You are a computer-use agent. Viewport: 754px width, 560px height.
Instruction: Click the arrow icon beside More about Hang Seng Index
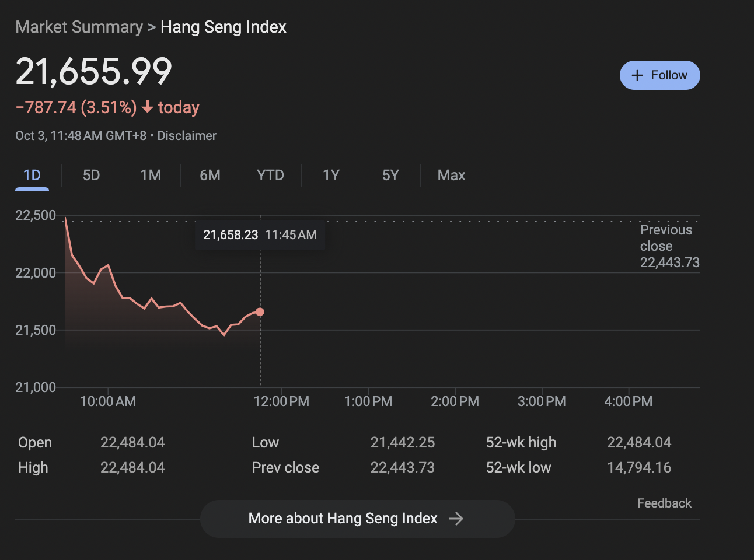[x=456, y=519]
